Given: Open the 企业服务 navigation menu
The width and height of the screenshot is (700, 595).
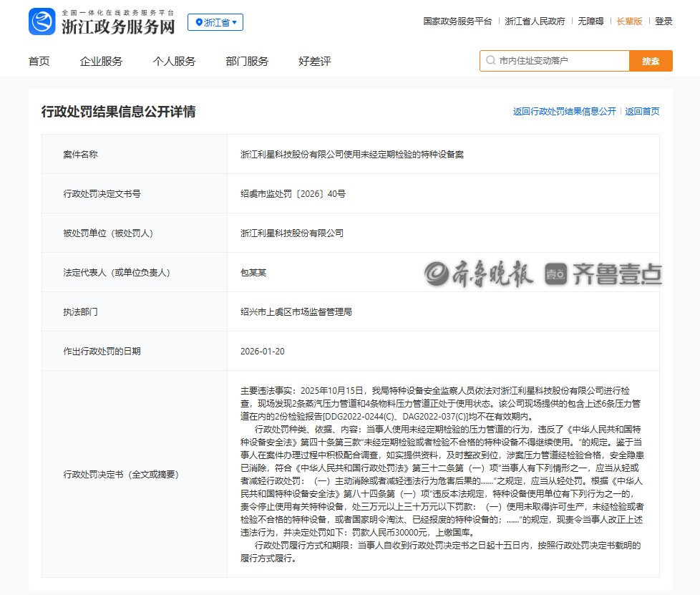Looking at the screenshot, I should click(x=101, y=62).
